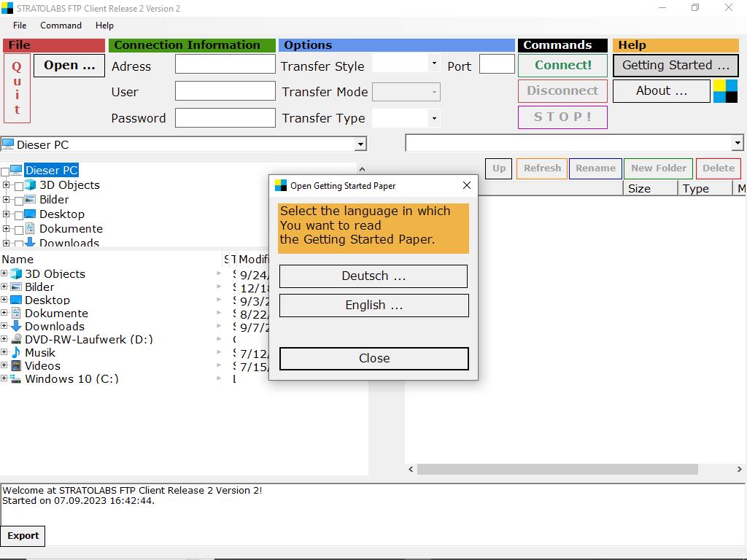Click the STOP! button
This screenshot has height=560, width=747.
tap(562, 117)
